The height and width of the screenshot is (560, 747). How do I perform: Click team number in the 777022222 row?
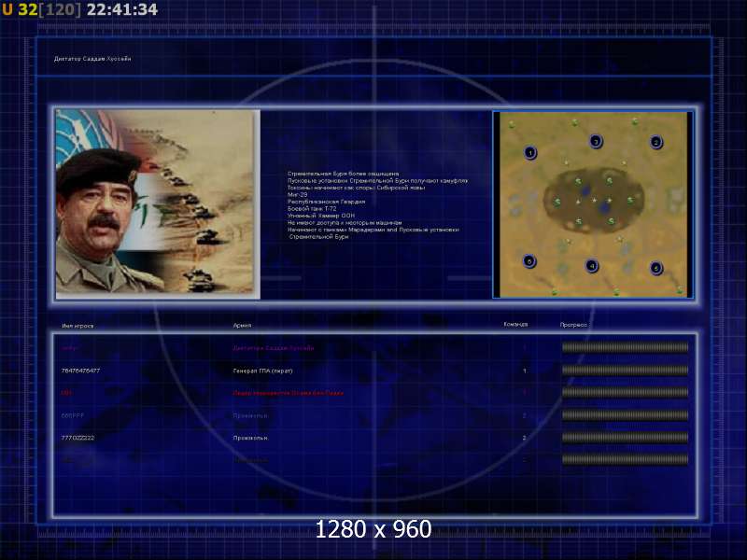point(524,438)
